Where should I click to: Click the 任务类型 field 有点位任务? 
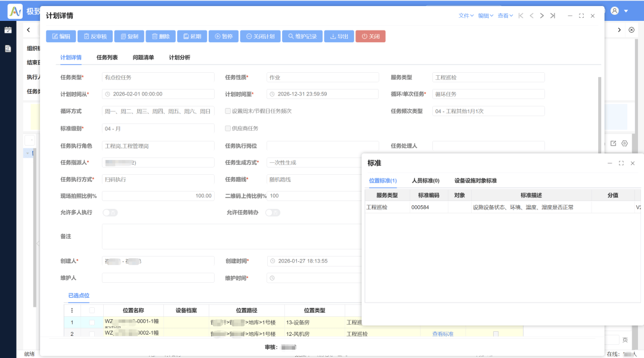158,78
